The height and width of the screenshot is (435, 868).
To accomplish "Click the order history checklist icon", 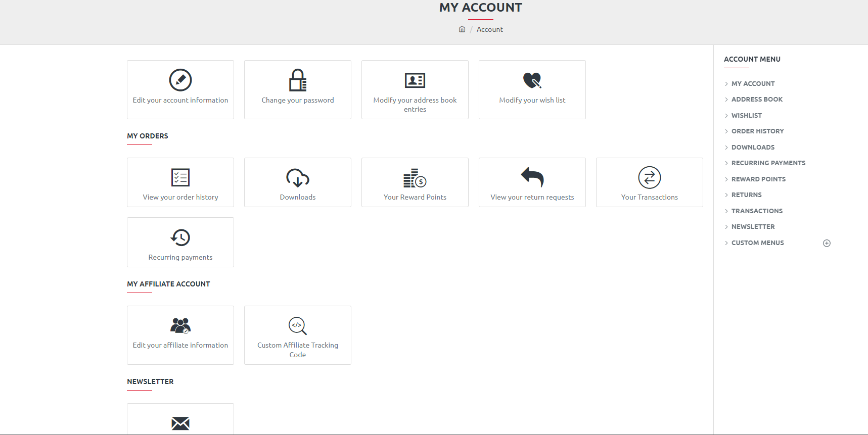I will (x=180, y=177).
